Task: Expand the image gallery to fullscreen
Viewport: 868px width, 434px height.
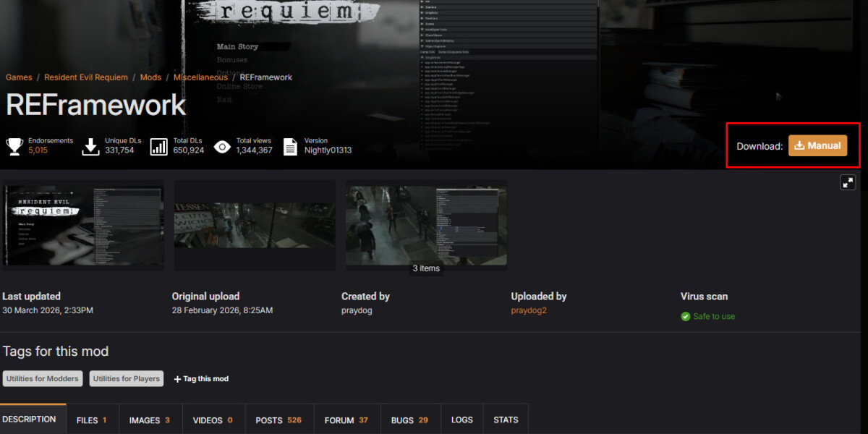Action: click(848, 182)
